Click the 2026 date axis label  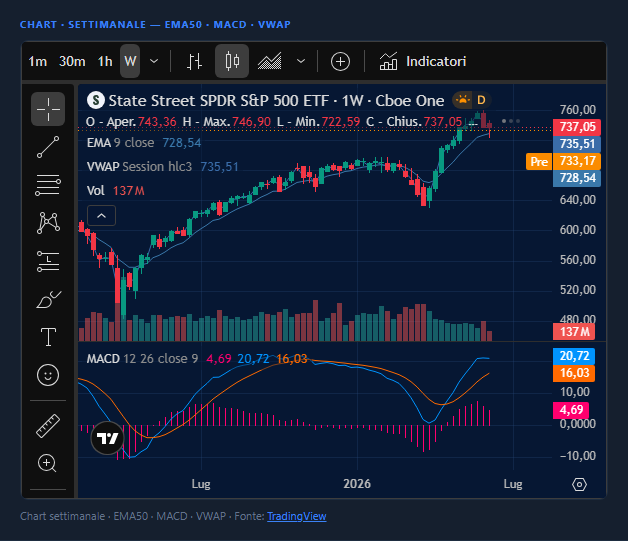point(357,484)
